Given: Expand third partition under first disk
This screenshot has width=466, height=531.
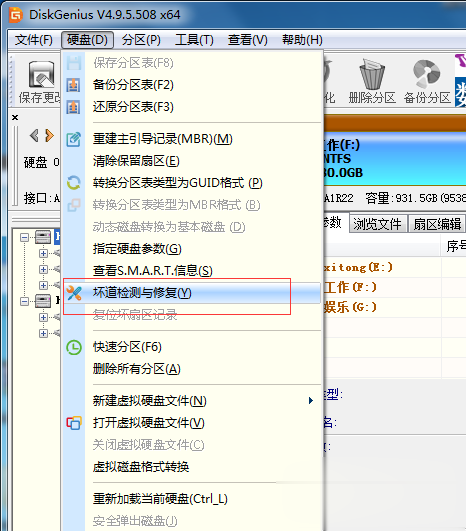Looking at the screenshot, I should point(43,285).
